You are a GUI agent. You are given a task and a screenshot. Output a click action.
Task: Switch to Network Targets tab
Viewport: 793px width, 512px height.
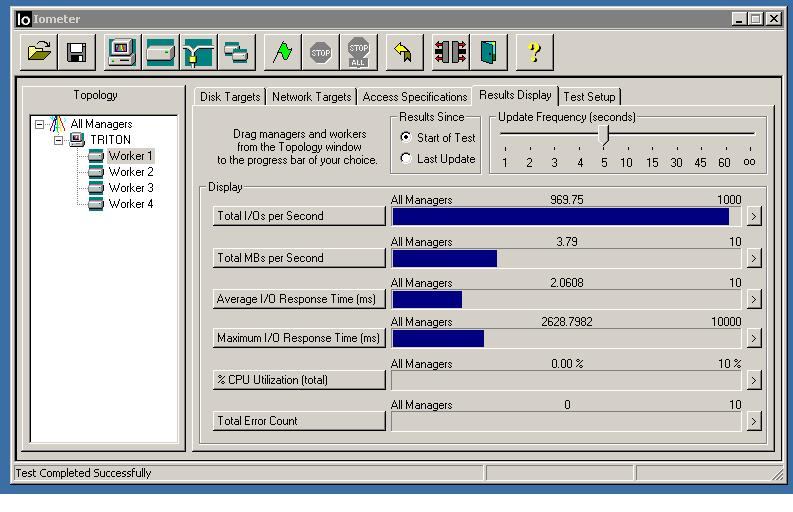tap(312, 97)
